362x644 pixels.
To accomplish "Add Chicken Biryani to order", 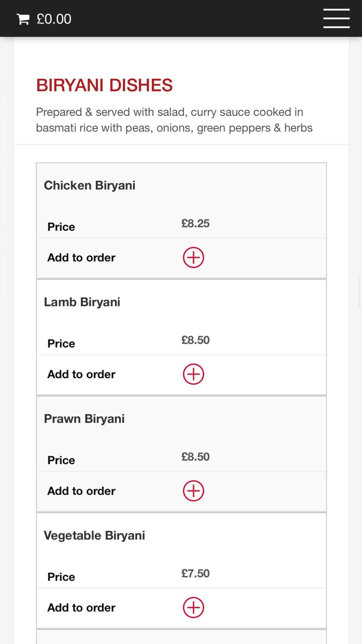I will (194, 258).
